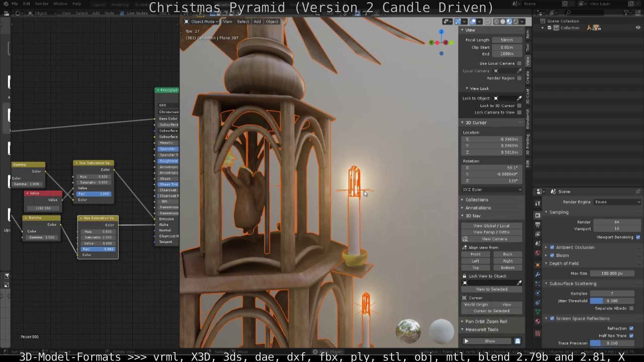644x362 pixels.
Task: Open the Render properties tab icon
Action: (x=538, y=215)
